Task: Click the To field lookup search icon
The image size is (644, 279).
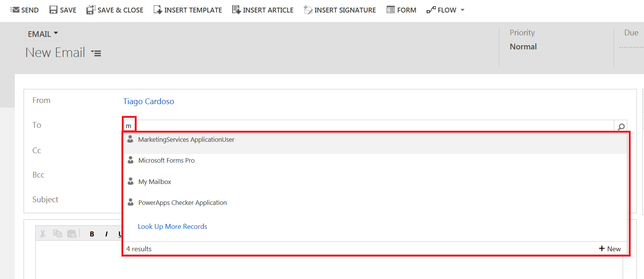Action: (x=621, y=127)
